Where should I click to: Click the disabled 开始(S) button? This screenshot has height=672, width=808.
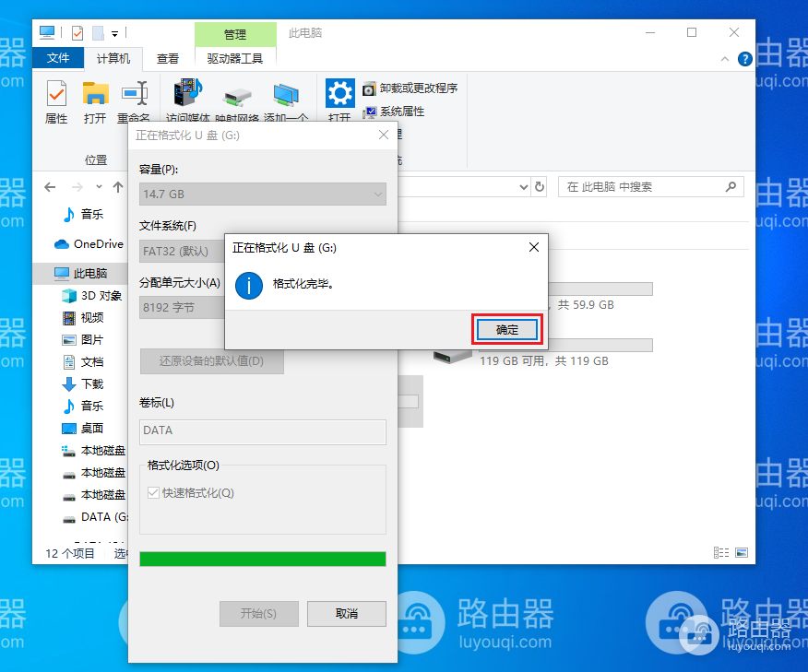pos(258,613)
